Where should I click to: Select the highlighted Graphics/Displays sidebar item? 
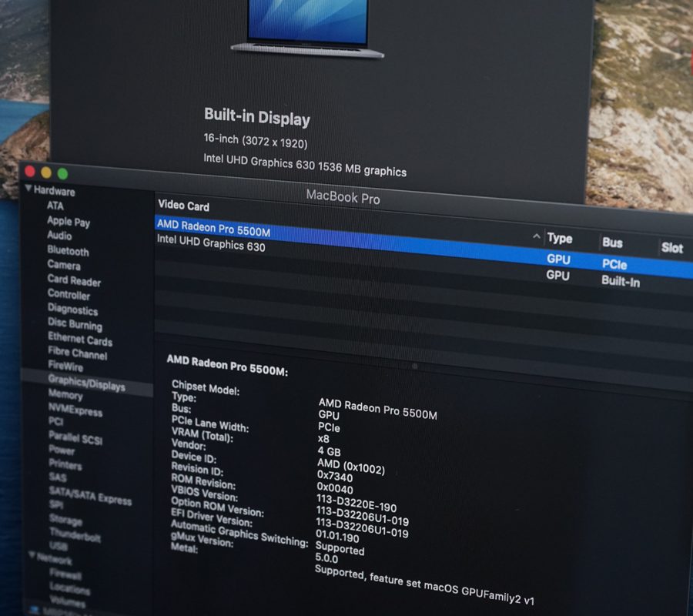click(x=86, y=383)
